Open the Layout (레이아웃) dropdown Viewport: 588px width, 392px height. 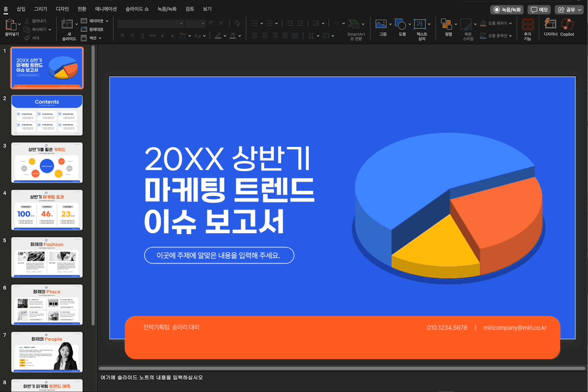point(95,21)
